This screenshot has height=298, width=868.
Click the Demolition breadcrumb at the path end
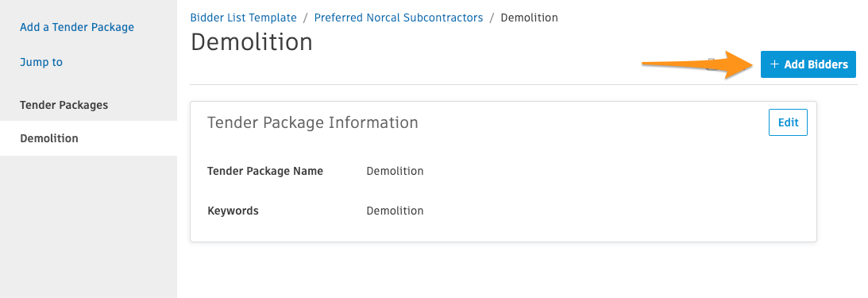coord(529,17)
